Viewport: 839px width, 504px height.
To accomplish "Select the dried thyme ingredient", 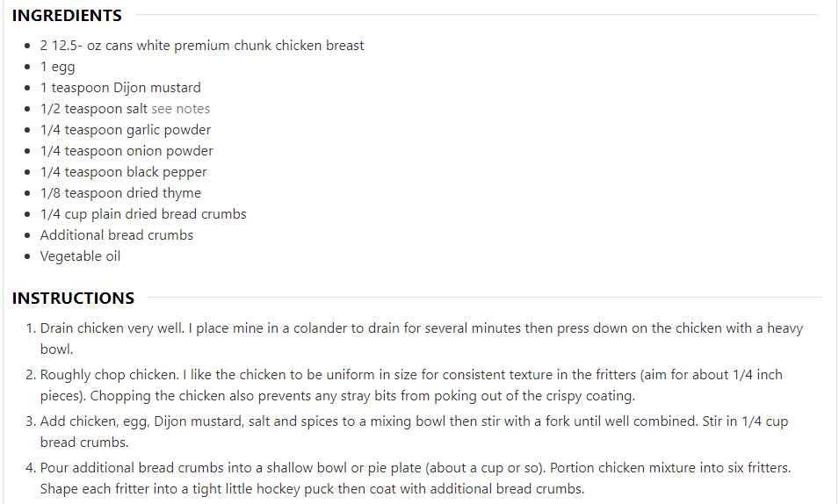I will point(120,193).
